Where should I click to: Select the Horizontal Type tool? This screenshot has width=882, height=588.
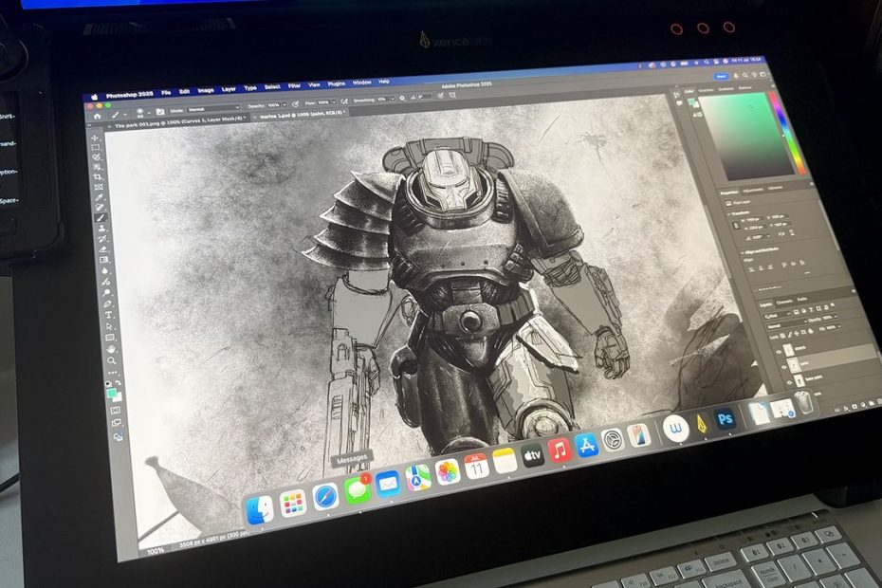pos(108,315)
